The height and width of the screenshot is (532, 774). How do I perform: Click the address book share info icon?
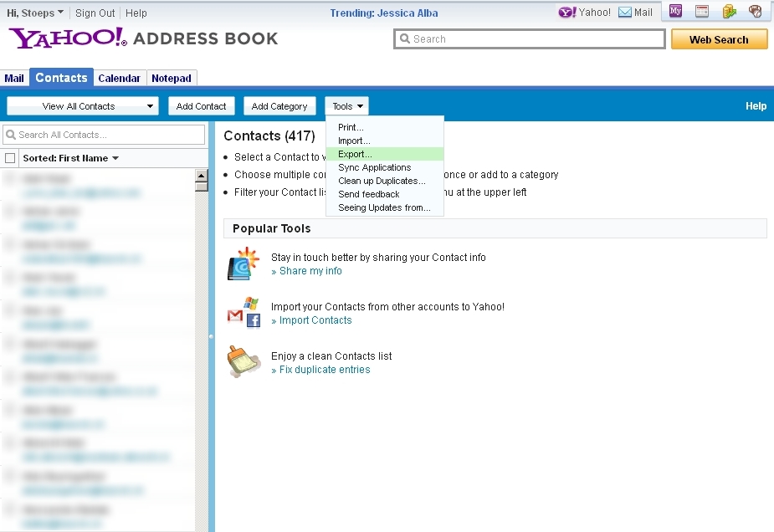click(243, 264)
